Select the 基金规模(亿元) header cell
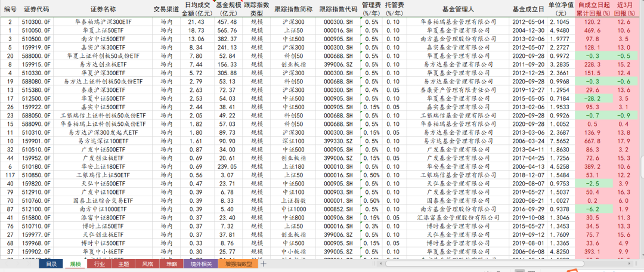Screen dimensions: 644x272 227,8
